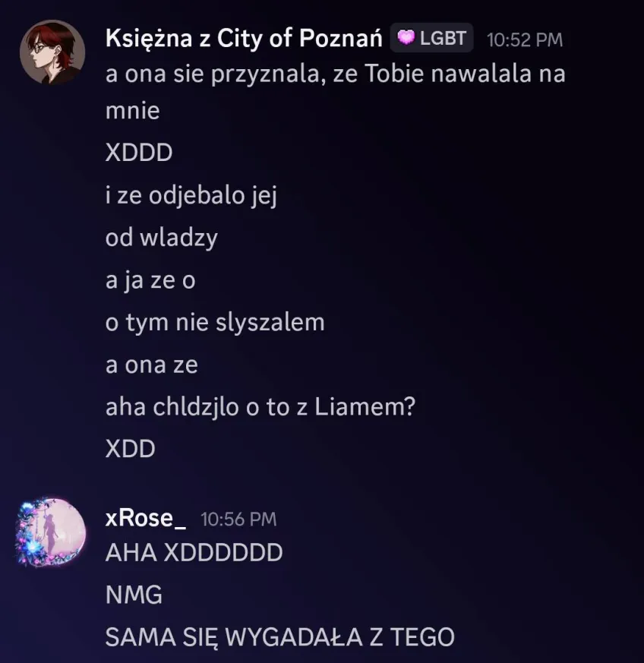Select the message "NMG"
The width and height of the screenshot is (644, 663).
[x=134, y=595]
